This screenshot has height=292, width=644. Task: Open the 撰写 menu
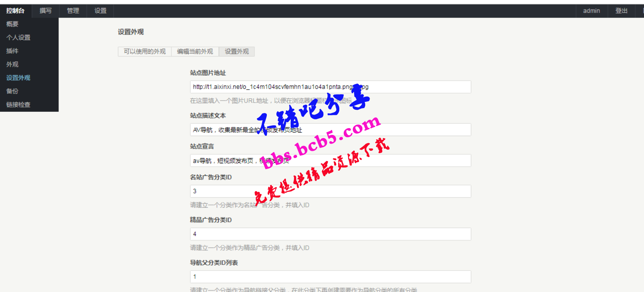45,11
